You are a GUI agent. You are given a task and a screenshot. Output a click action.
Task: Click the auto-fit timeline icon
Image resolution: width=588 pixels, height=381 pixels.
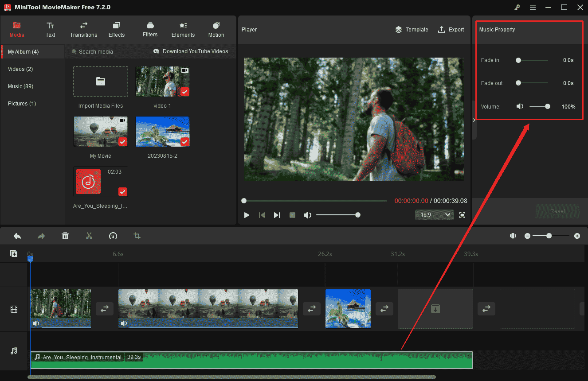pyautogui.click(x=513, y=236)
